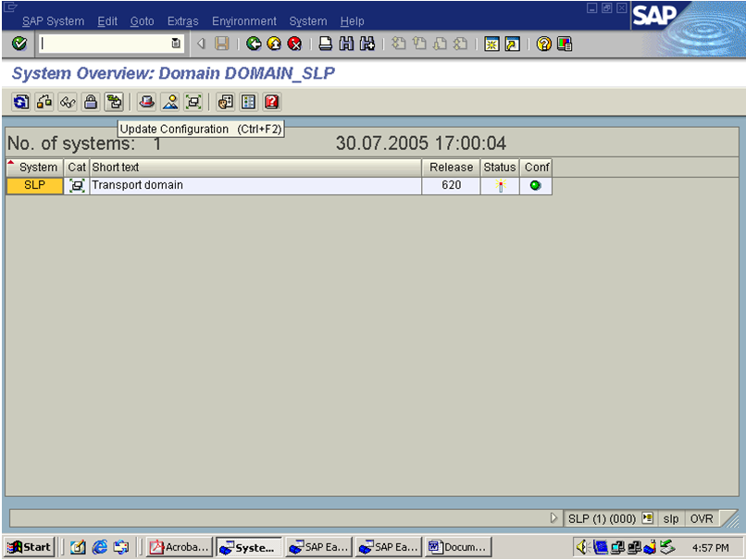Click the right expander arrow on the status bar
746x560 pixels.
click(554, 518)
